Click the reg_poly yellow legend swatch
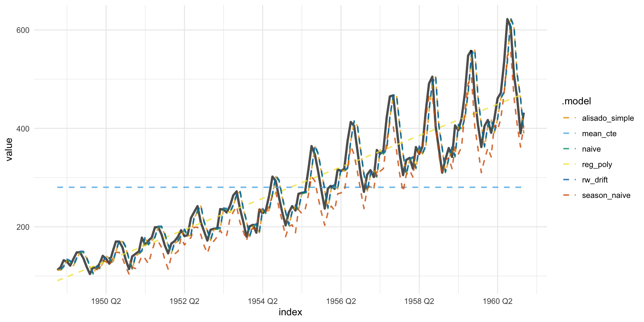 coord(570,164)
